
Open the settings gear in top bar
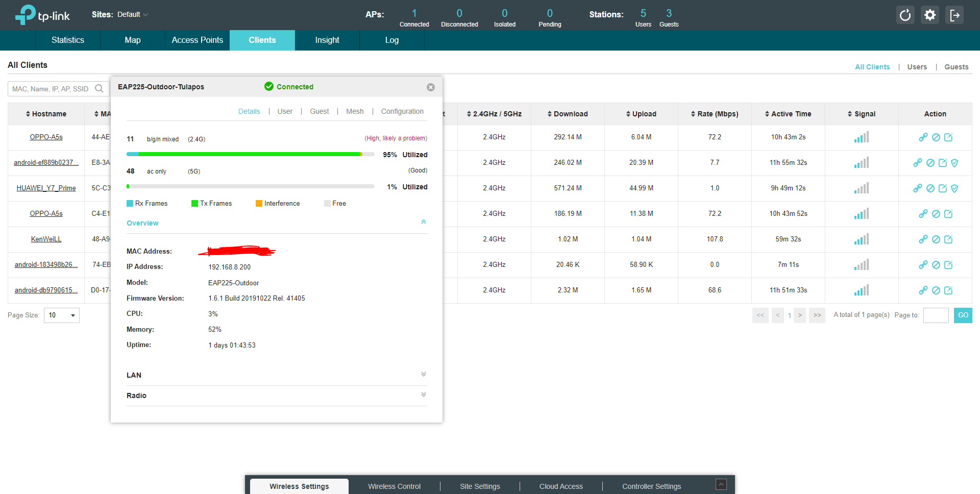point(930,15)
